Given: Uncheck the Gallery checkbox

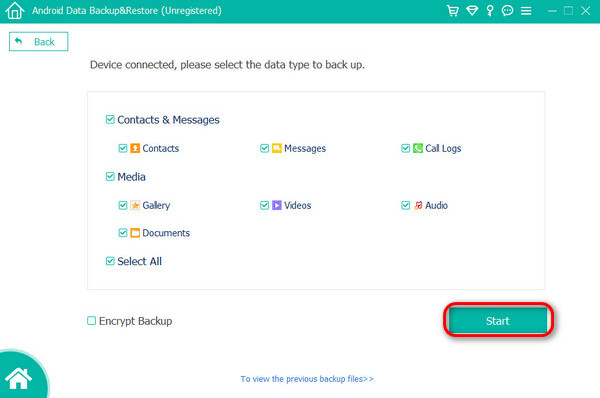Looking at the screenshot, I should (x=123, y=206).
